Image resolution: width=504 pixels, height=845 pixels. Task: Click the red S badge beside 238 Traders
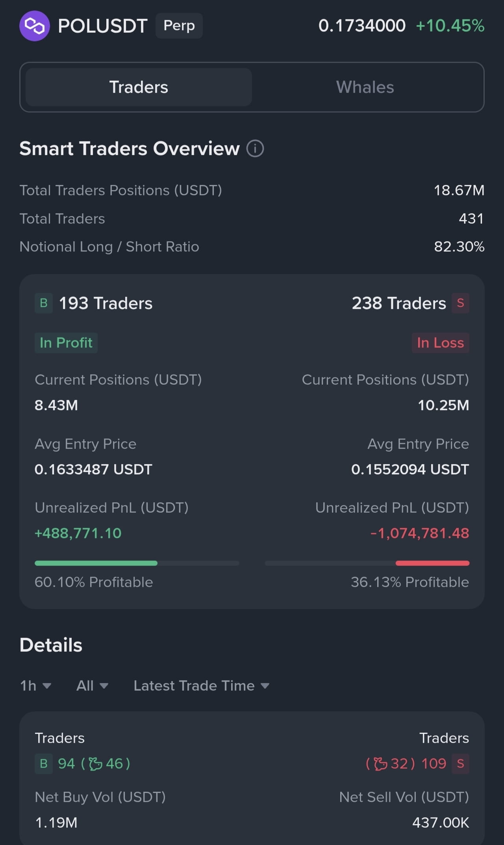pyautogui.click(x=460, y=303)
